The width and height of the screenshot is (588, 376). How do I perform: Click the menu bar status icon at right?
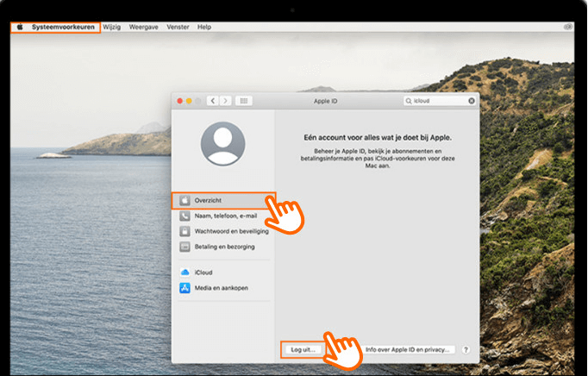point(568,27)
